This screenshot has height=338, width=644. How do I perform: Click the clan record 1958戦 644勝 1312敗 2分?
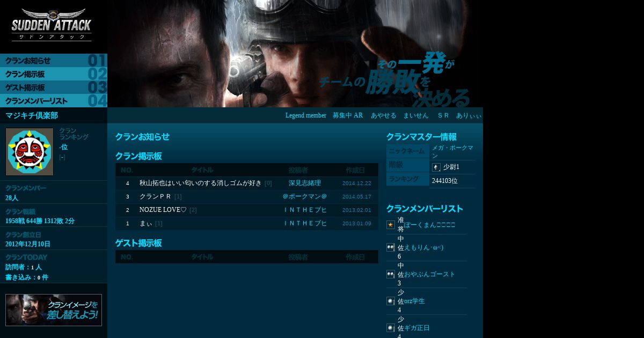[40, 221]
